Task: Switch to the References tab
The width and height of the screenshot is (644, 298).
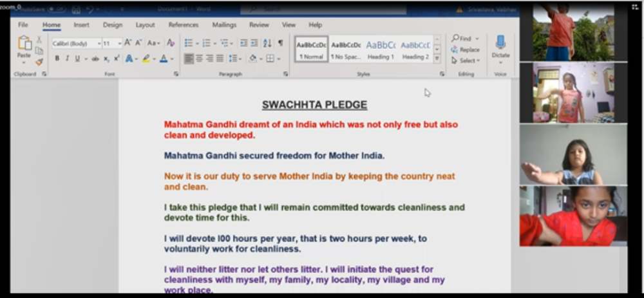Action: 184,24
